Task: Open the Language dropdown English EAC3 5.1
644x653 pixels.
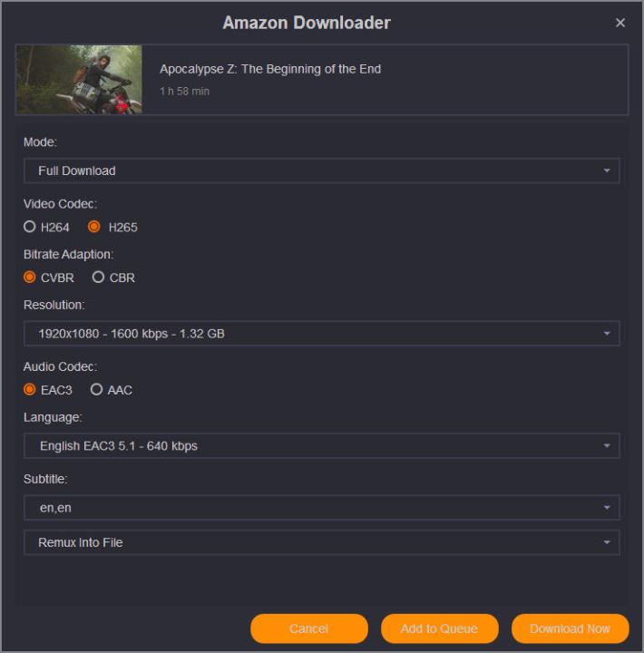Action: [322, 446]
